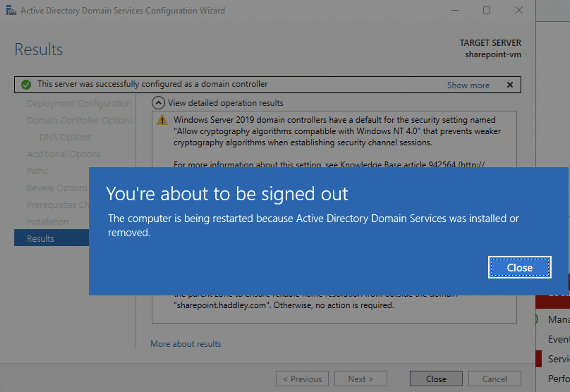Viewport: 570px width, 392px height.
Task: Select Additional Options step
Action: [x=63, y=154]
